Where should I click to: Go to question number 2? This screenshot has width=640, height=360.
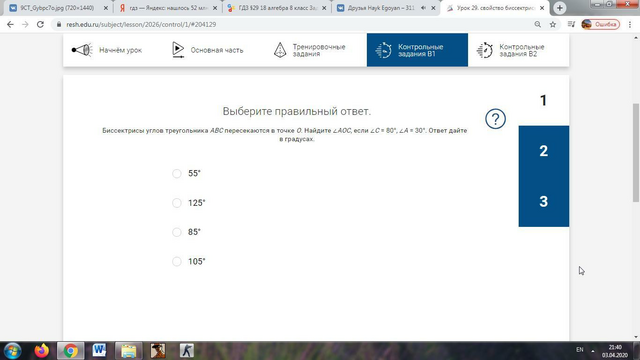tap(544, 151)
